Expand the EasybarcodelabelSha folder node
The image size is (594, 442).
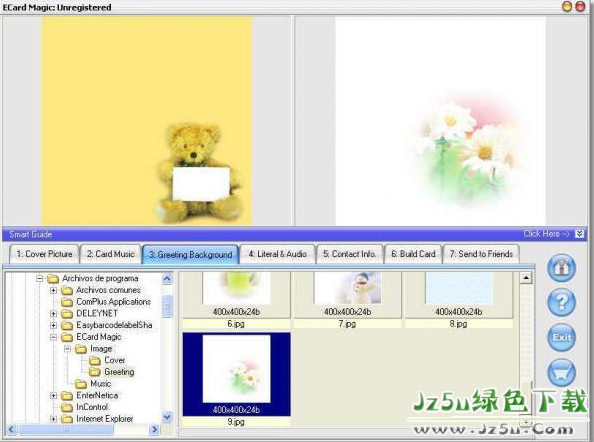(x=53, y=325)
